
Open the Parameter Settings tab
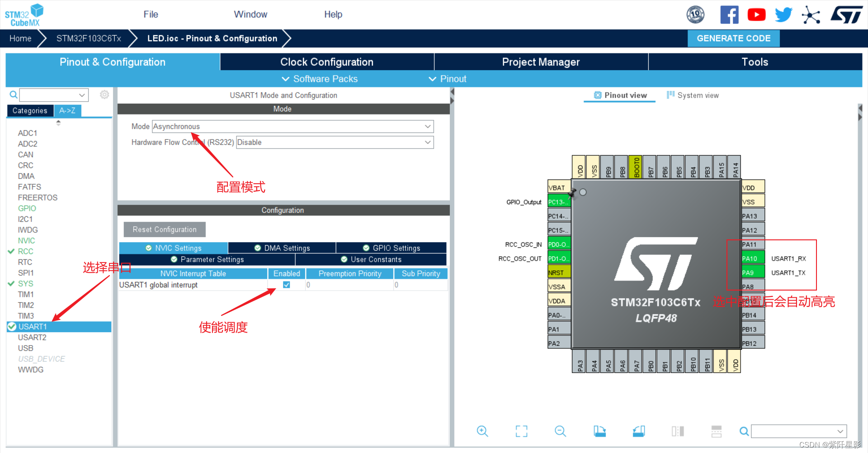(207, 259)
